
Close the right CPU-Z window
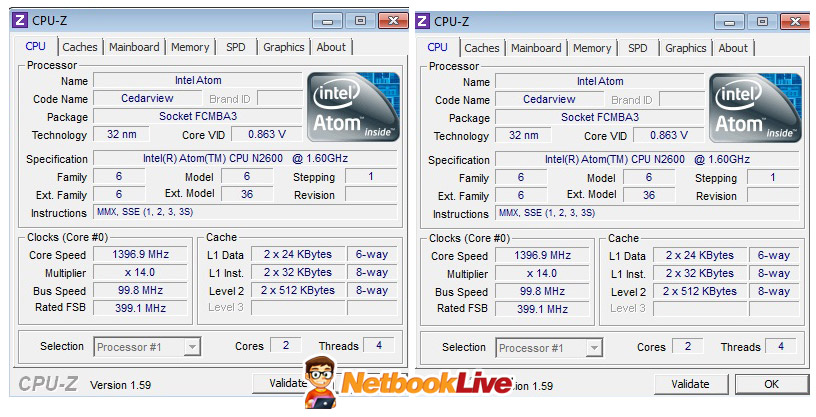(x=795, y=22)
